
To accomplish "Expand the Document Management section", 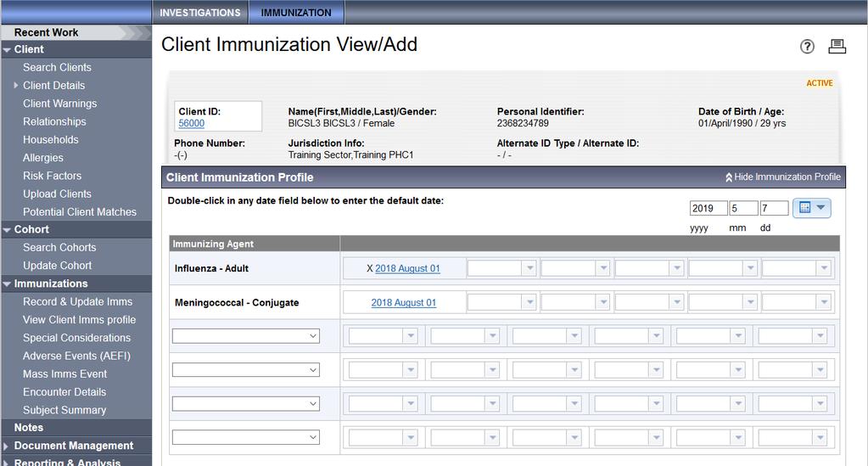I will click(x=6, y=446).
